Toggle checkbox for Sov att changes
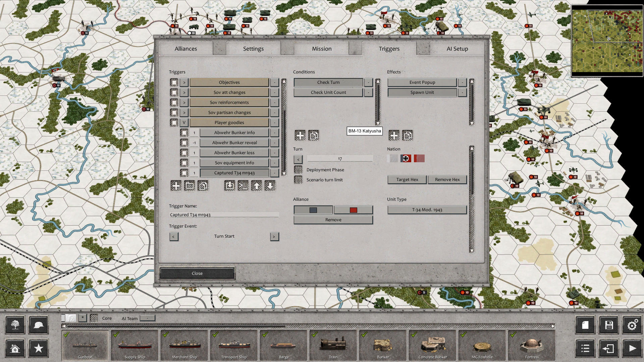644x362 pixels. pos(174,93)
